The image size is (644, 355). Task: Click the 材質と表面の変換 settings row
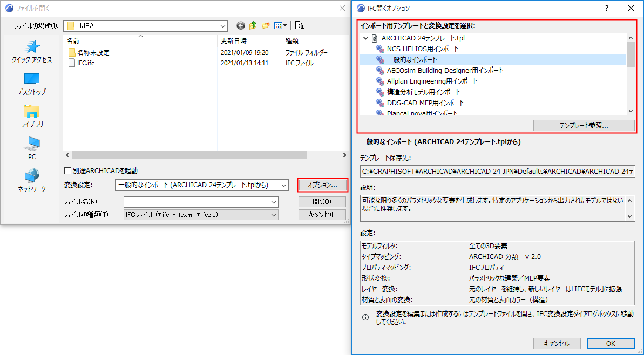click(x=497, y=299)
